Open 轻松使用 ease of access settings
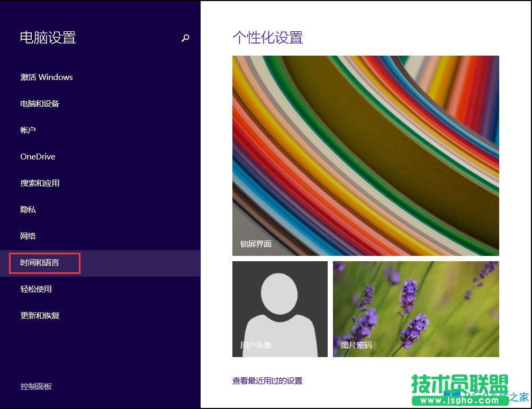 pos(35,289)
